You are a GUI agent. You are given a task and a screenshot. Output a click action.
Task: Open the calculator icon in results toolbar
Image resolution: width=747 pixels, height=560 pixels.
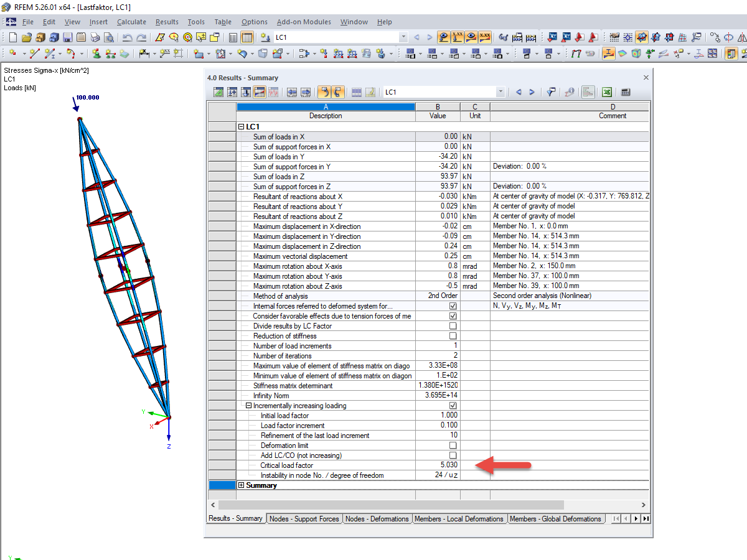tap(625, 92)
